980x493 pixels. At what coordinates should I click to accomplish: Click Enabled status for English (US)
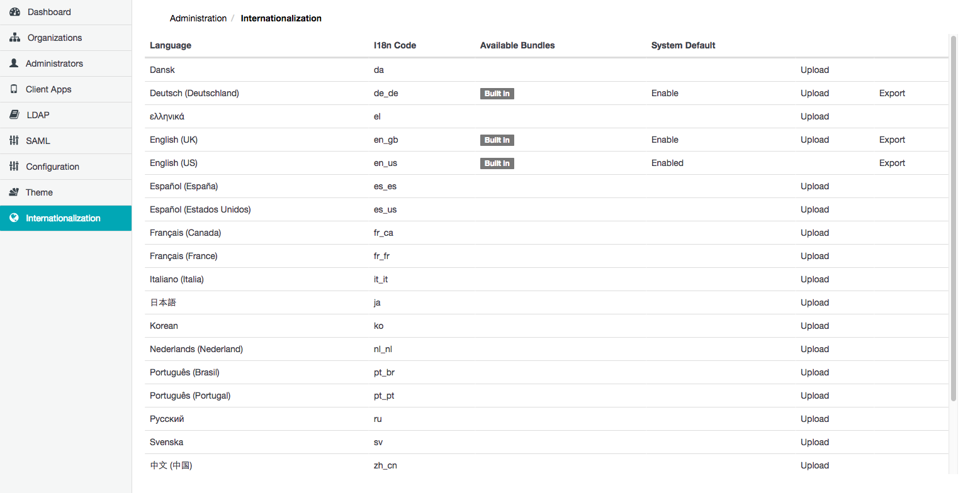pyautogui.click(x=667, y=163)
